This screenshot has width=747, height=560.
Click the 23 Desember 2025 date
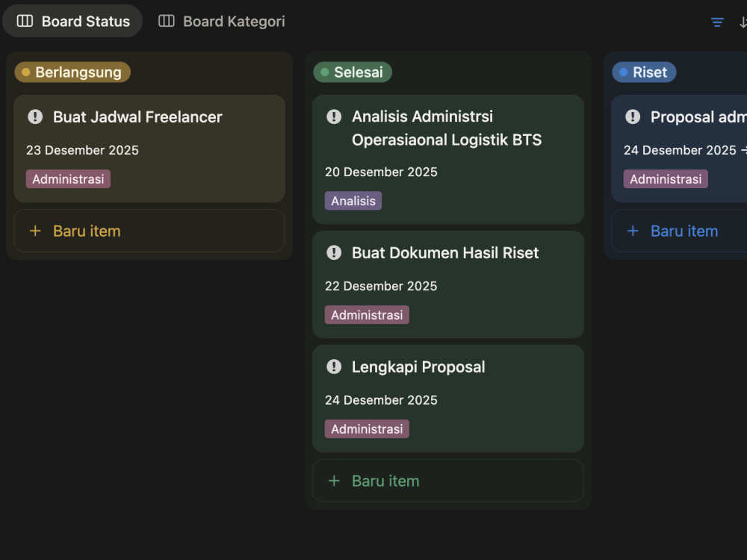(x=82, y=150)
